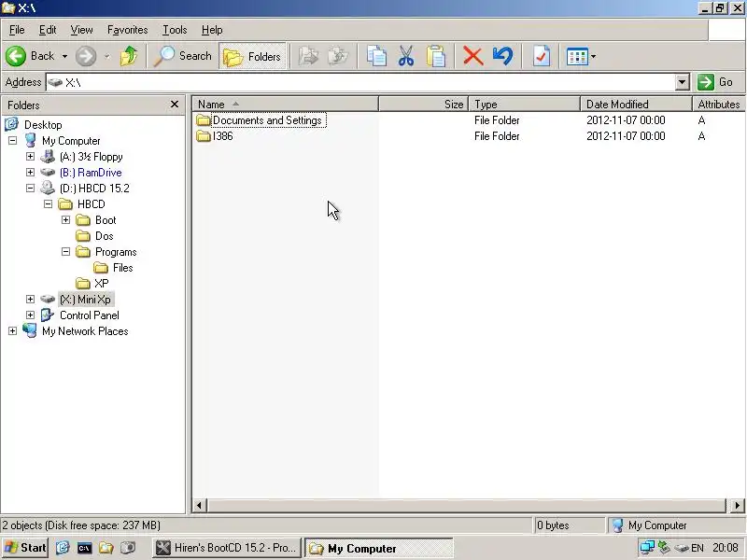Click the Show Desktop quick launch icon
The height and width of the screenshot is (560, 747).
coord(63,548)
